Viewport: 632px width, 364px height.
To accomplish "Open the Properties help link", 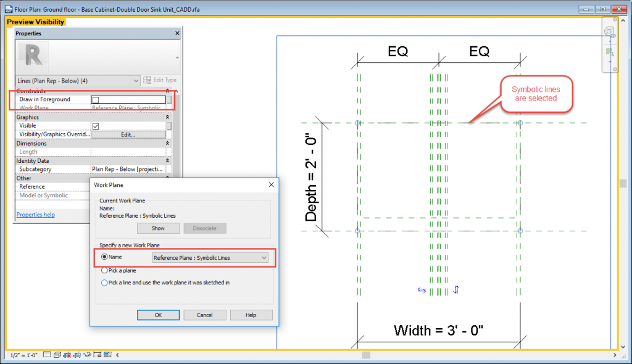I will [x=35, y=215].
